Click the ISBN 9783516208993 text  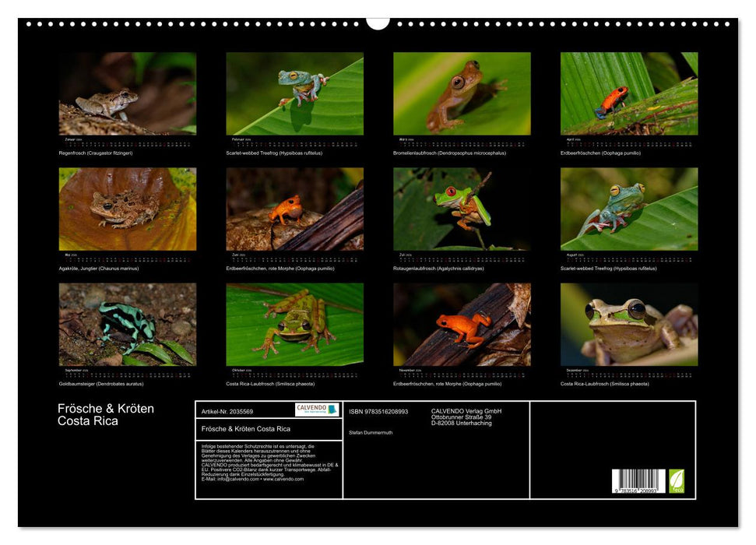click(378, 411)
